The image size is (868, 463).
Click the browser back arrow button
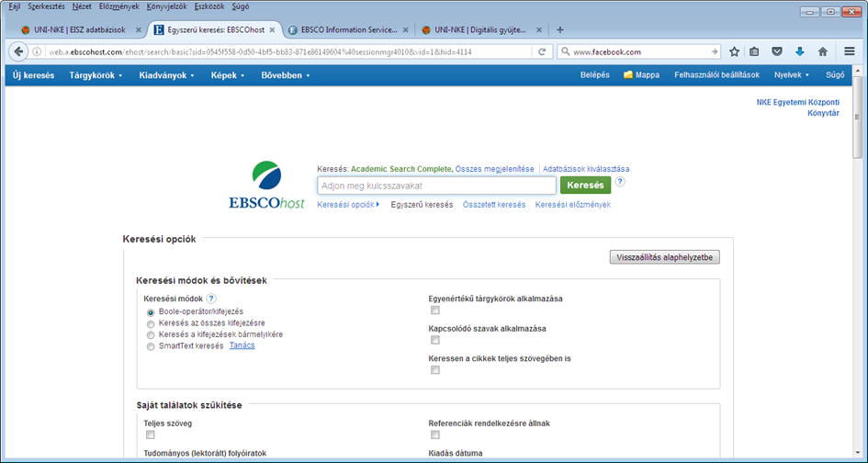[18, 51]
